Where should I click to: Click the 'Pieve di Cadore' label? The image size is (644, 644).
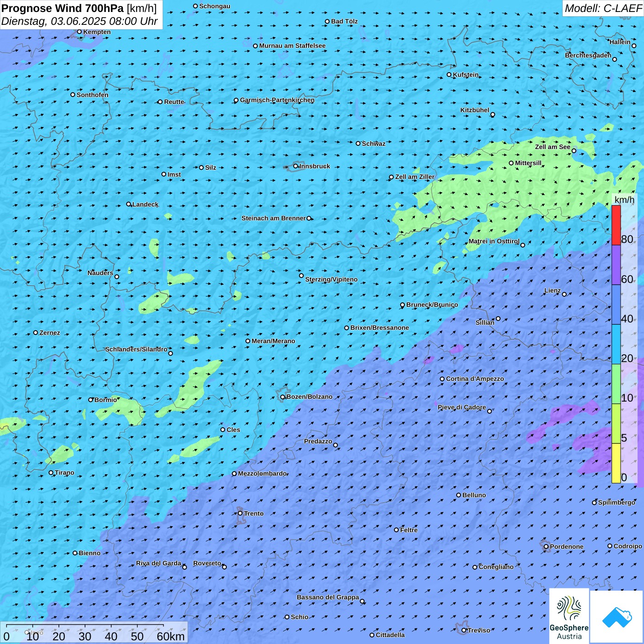tap(462, 407)
